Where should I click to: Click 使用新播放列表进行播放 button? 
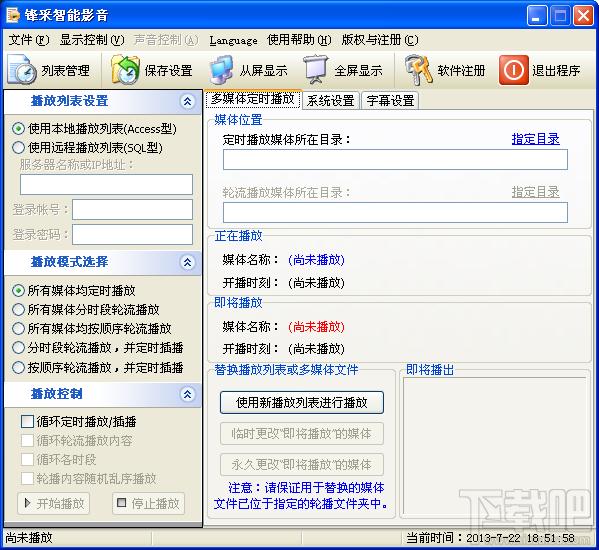click(302, 402)
